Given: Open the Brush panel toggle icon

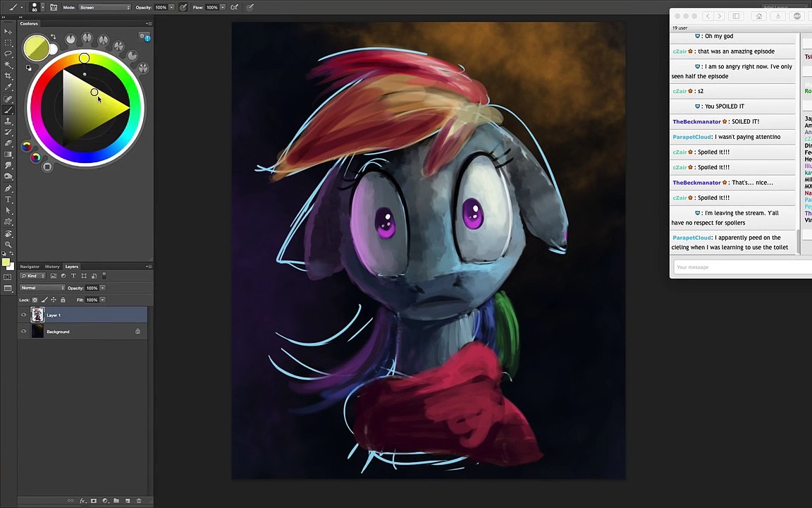Looking at the screenshot, I should click(x=54, y=7).
